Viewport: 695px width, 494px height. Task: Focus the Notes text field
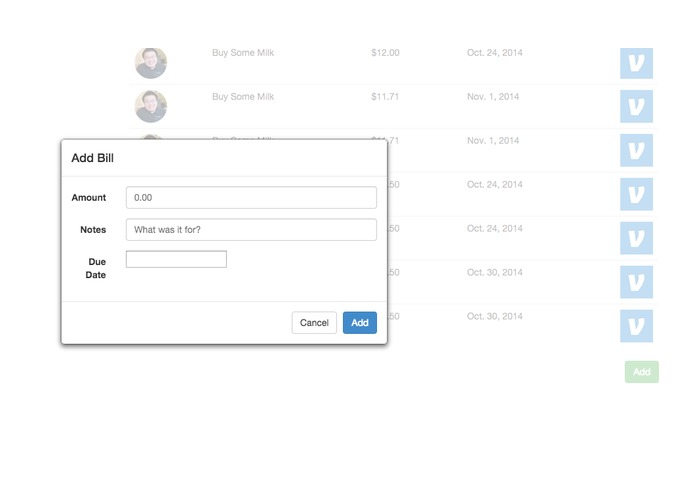coord(251,229)
